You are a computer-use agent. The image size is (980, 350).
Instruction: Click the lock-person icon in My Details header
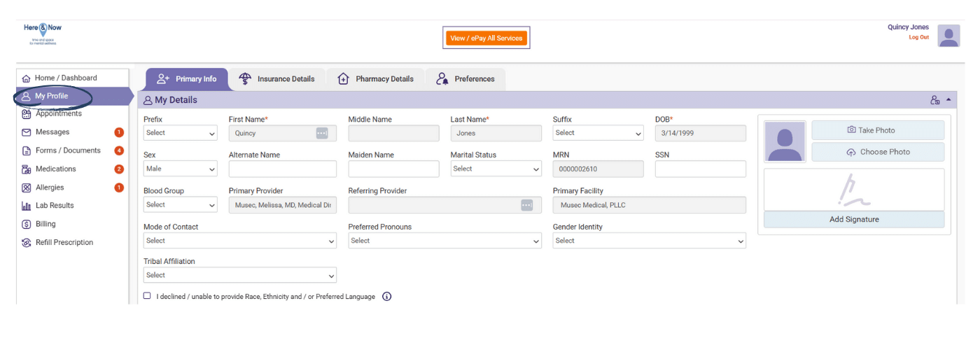pyautogui.click(x=934, y=100)
